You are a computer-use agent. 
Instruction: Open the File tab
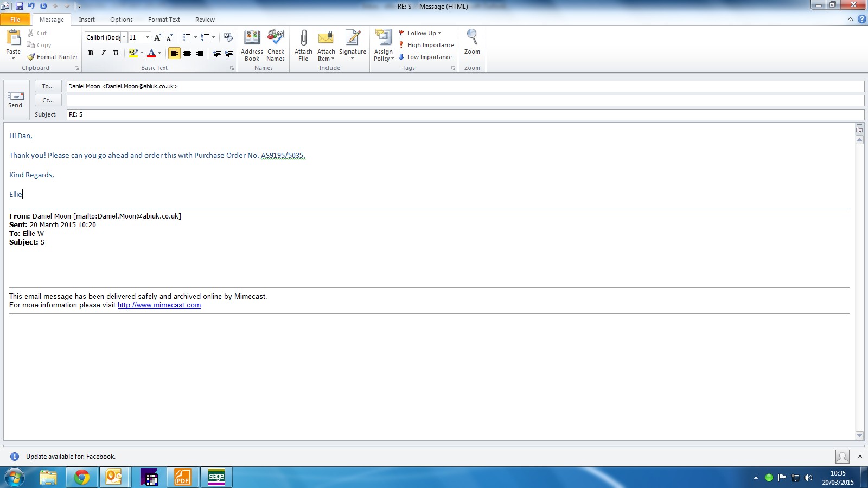(15, 20)
